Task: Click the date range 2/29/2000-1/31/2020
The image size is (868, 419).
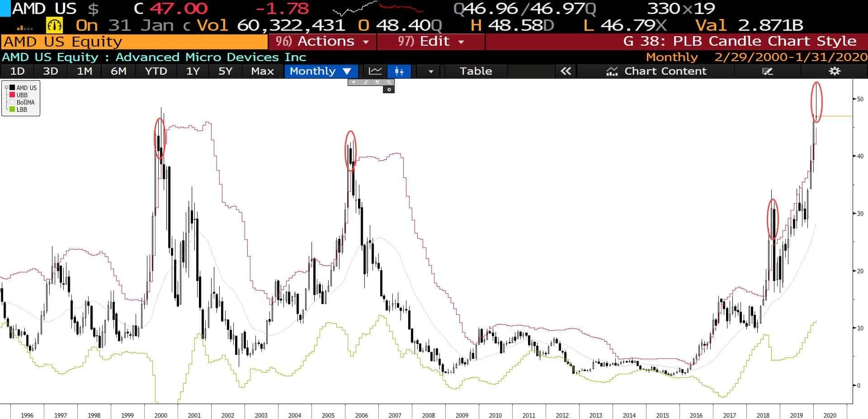Action: coord(791,57)
